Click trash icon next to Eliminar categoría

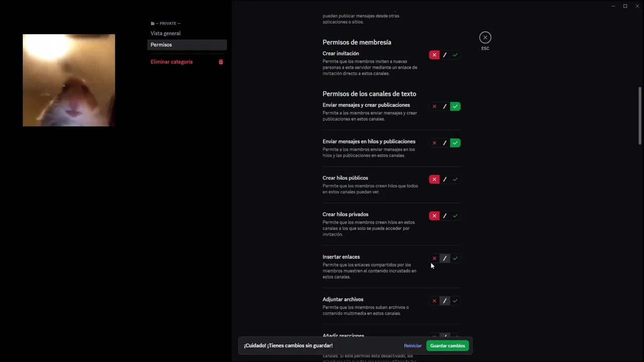point(220,62)
